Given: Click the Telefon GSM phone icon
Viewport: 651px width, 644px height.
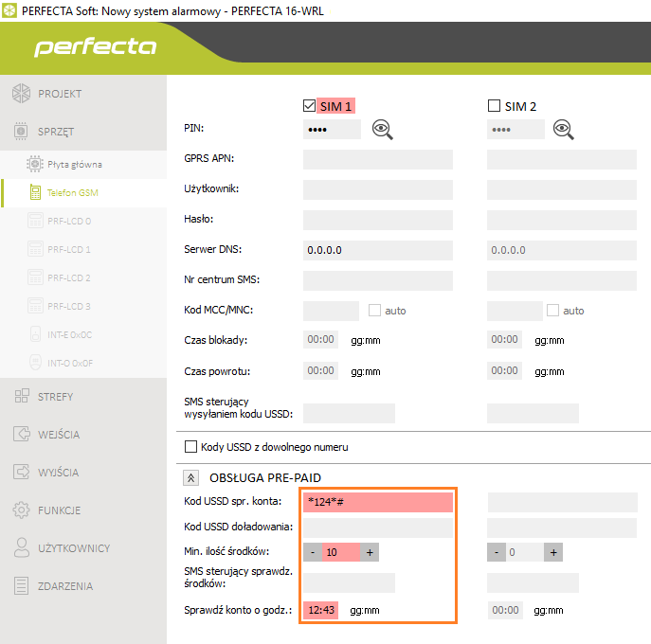Looking at the screenshot, I should coord(35,192).
